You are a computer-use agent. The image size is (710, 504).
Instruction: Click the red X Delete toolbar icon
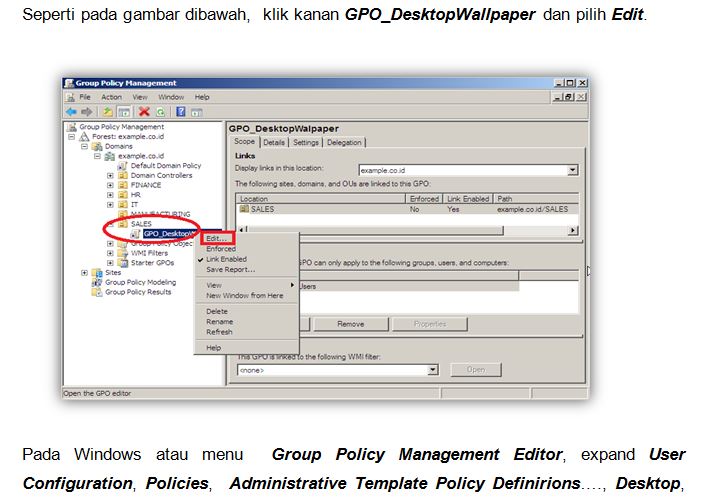pyautogui.click(x=144, y=111)
